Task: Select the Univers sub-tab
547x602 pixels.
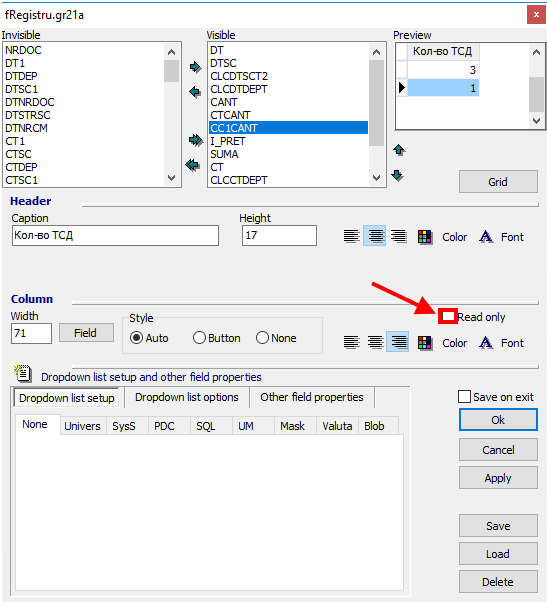Action: [83, 426]
